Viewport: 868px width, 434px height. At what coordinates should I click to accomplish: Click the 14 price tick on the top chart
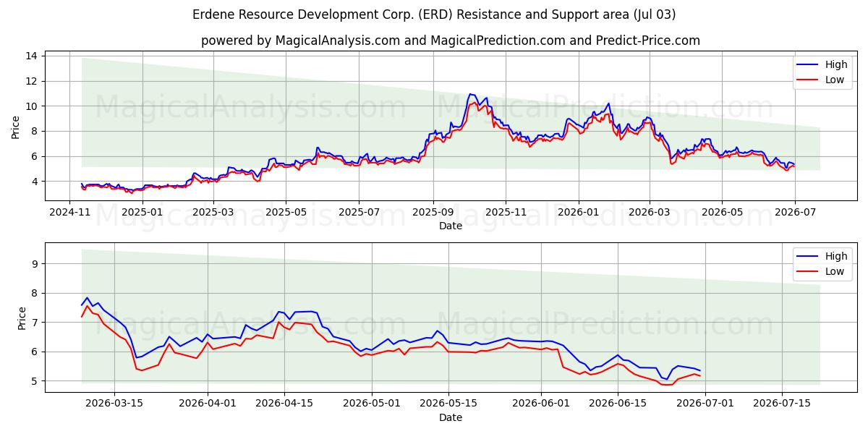(33, 56)
